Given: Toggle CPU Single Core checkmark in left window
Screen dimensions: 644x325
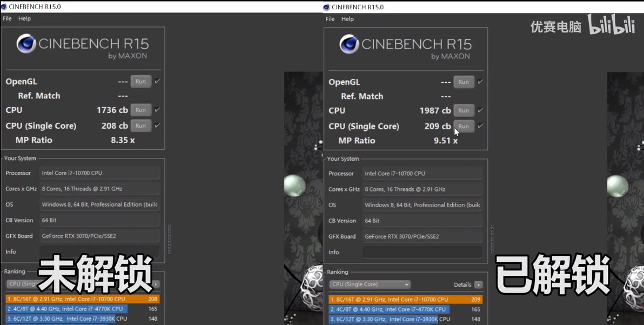Looking at the screenshot, I should (x=157, y=125).
